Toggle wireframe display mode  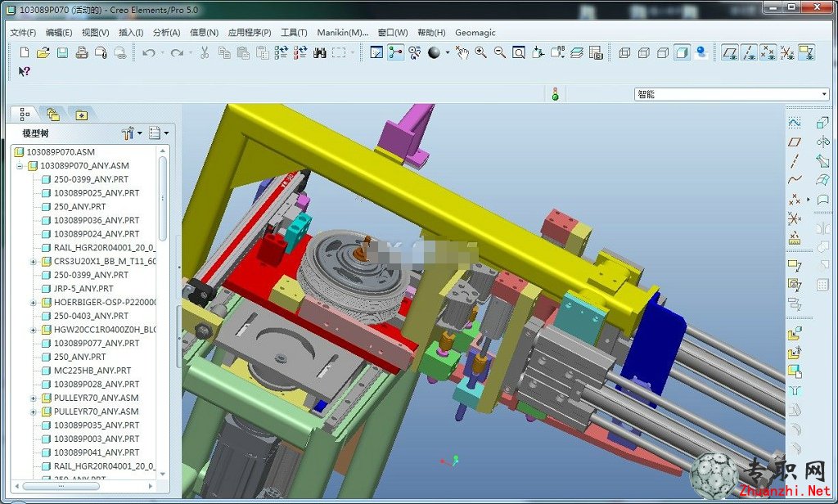(624, 52)
